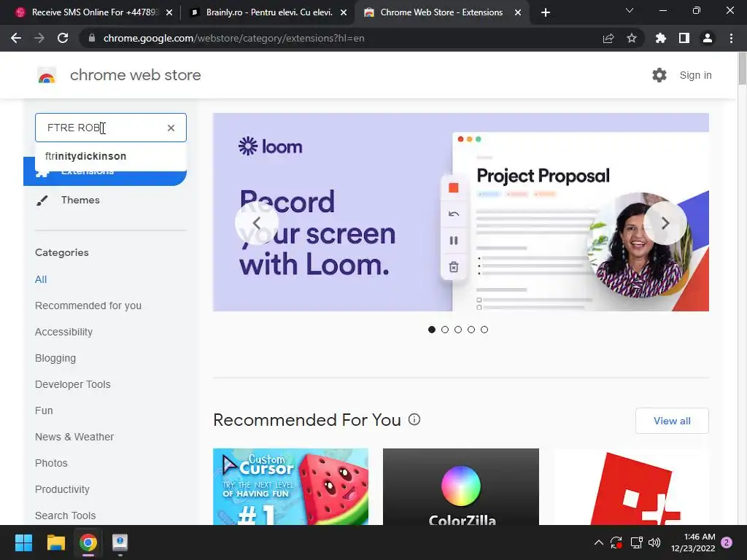Switch to Chrome Web Store tab
Viewport: 747px width, 560px height.
click(441, 12)
